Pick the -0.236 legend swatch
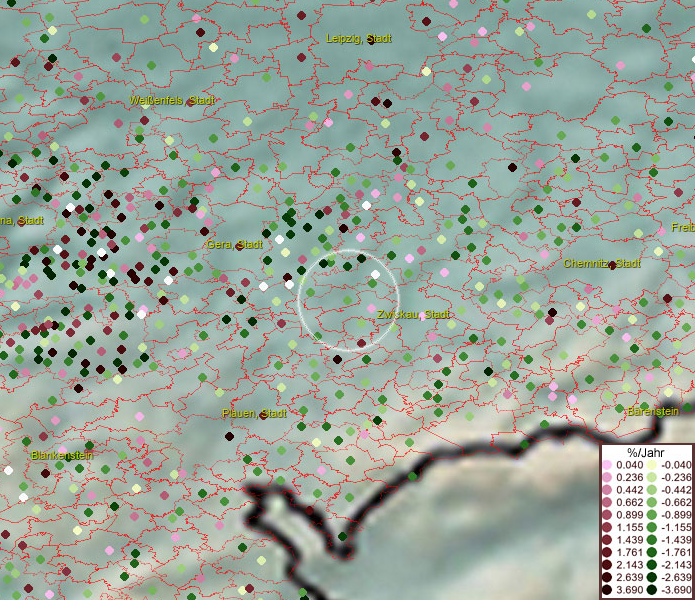 pos(652,477)
